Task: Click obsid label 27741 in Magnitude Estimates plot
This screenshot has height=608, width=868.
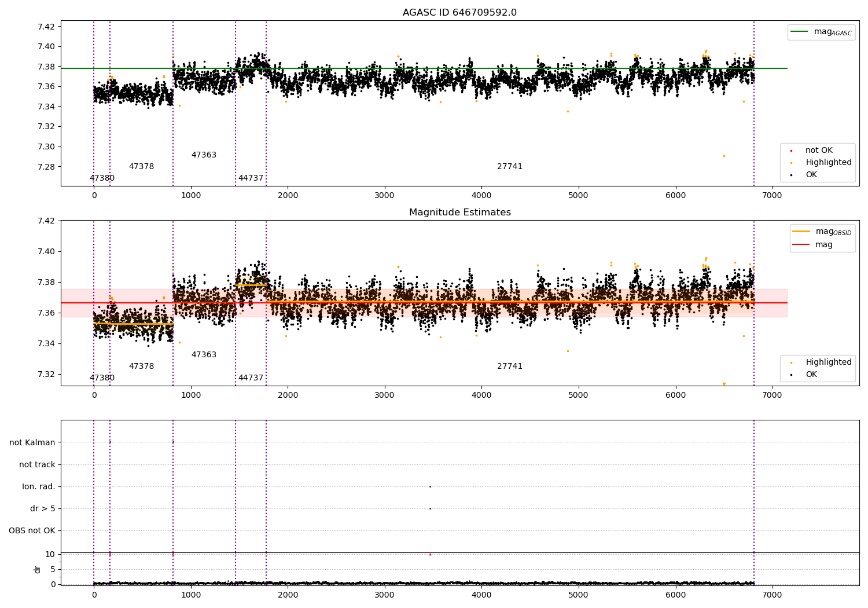Action: coord(510,367)
